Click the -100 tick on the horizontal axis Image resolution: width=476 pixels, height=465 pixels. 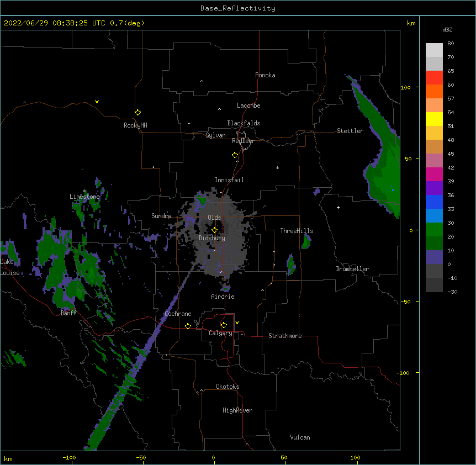tap(69, 458)
